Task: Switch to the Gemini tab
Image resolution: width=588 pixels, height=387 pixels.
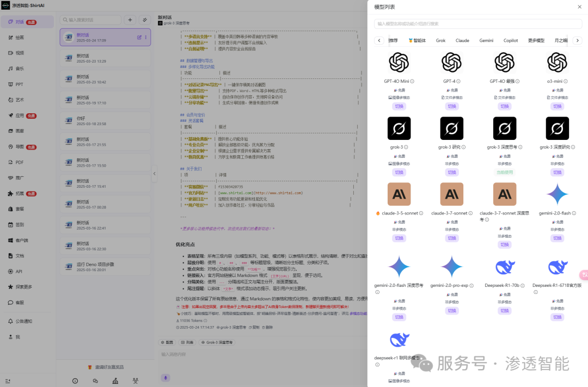Action: 486,40
